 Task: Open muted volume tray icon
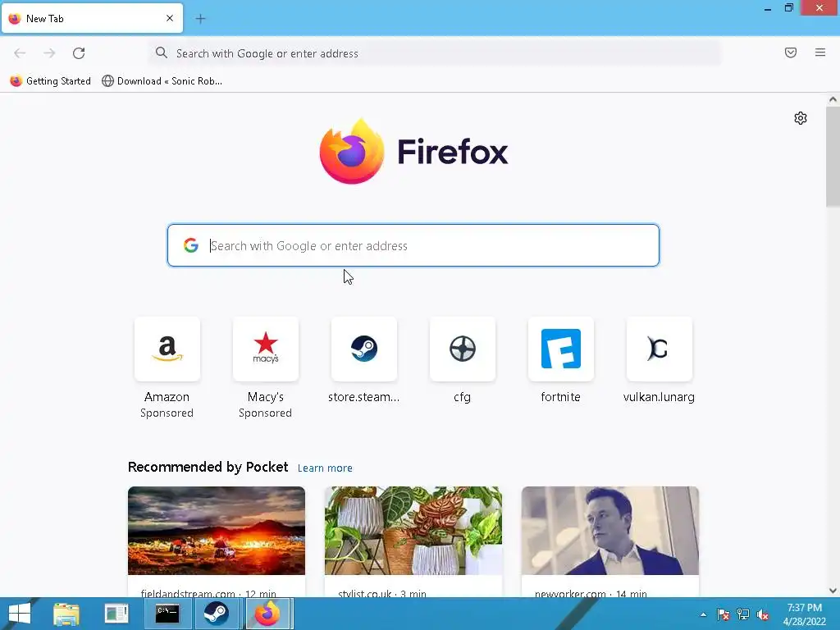coord(763,614)
